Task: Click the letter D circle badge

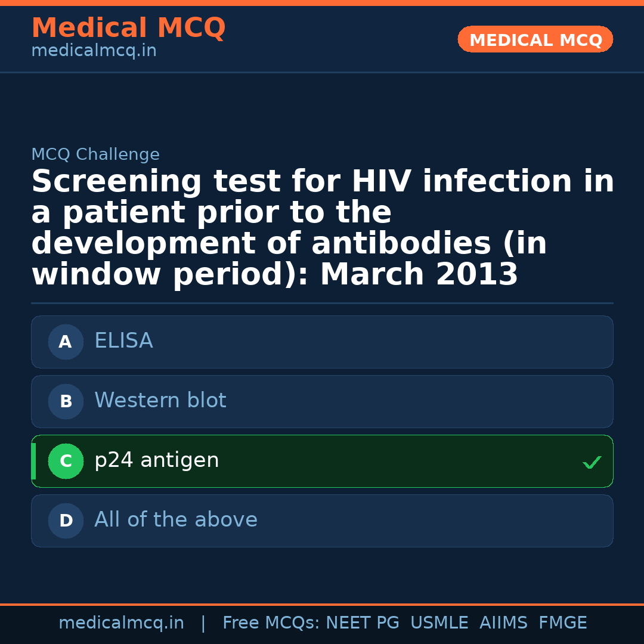Action: click(66, 521)
